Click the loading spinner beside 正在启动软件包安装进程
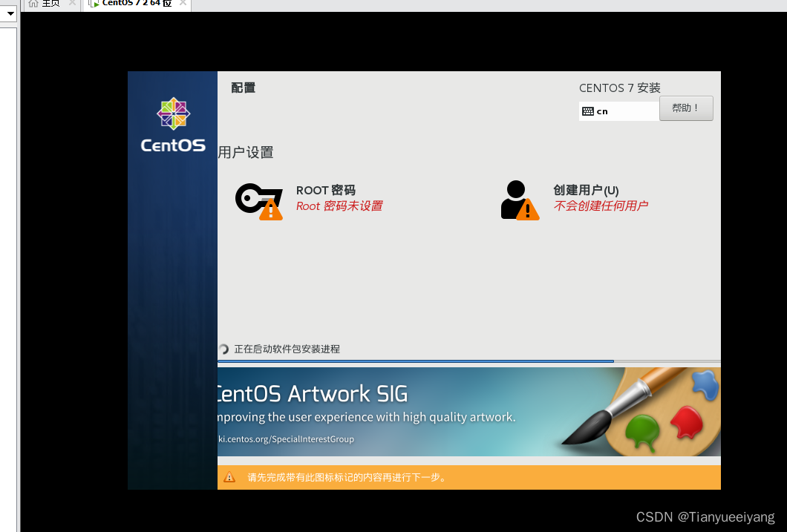Image resolution: width=787 pixels, height=532 pixels. coord(222,349)
